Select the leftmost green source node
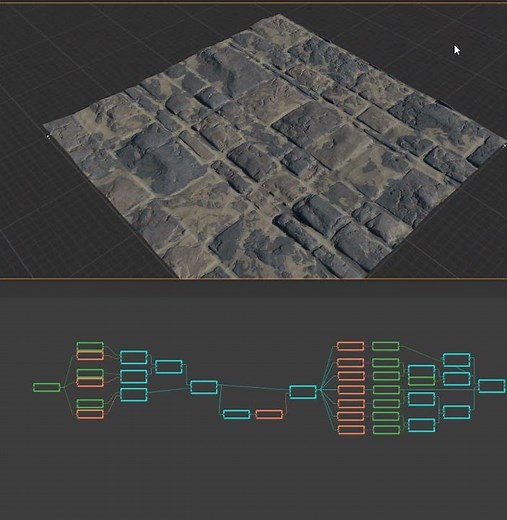 pyautogui.click(x=47, y=387)
